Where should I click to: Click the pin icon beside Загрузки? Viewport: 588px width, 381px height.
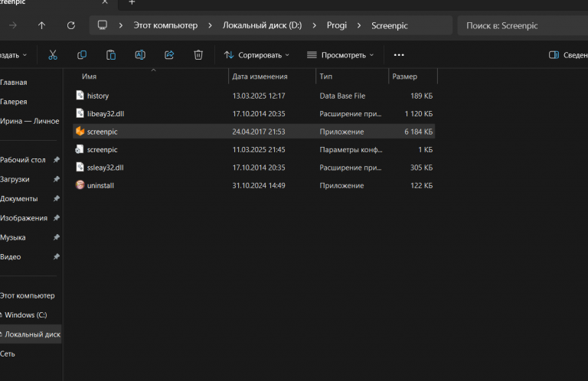pos(56,179)
